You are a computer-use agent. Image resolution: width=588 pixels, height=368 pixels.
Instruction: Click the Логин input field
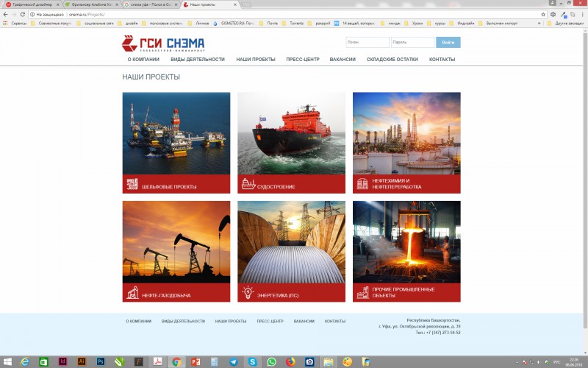[x=367, y=42]
